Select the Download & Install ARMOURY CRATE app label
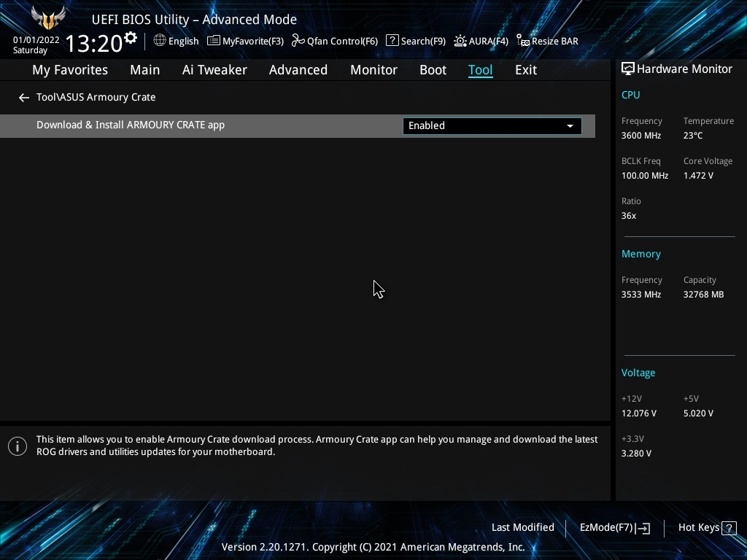Viewport: 747px width, 560px height. tap(131, 125)
